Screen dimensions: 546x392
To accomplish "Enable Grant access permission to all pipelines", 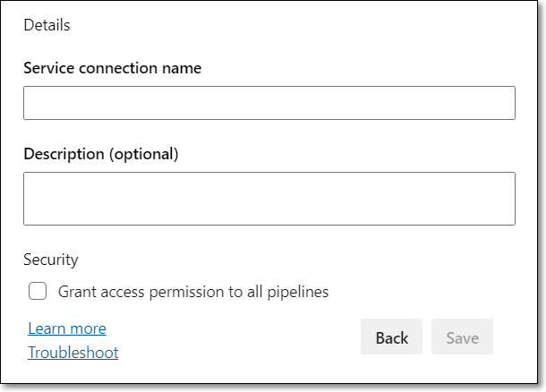I will [38, 291].
